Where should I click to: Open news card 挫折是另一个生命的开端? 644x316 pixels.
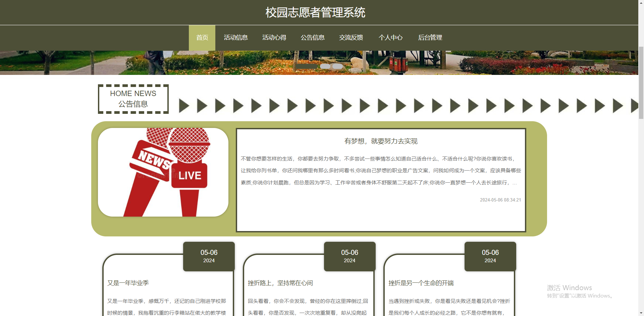click(421, 283)
